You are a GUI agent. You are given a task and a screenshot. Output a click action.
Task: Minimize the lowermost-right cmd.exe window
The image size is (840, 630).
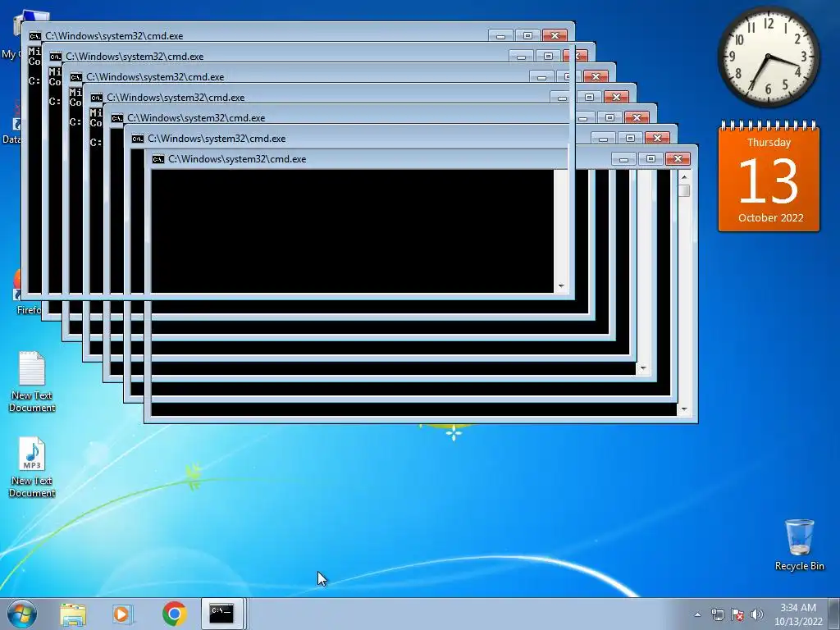pyautogui.click(x=623, y=158)
